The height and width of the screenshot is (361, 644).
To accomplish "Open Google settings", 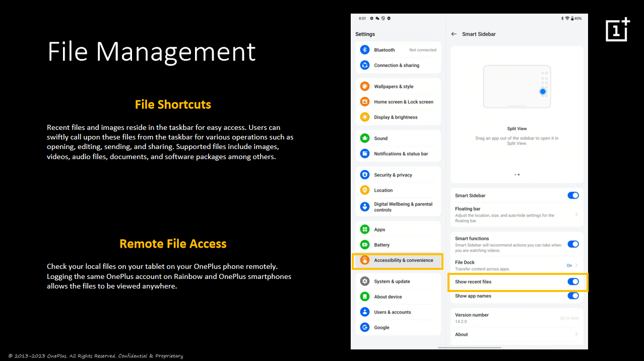I will (398, 327).
